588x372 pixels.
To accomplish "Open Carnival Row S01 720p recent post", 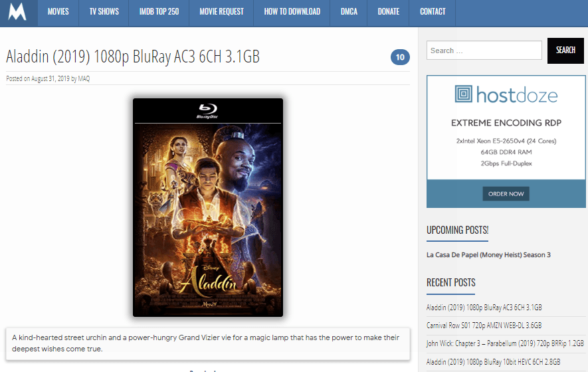I will pos(484,325).
